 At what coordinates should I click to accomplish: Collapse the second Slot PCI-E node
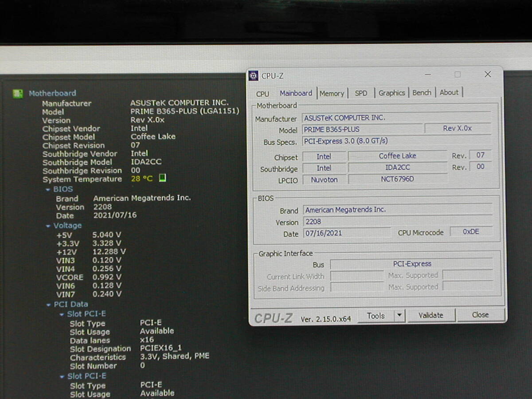63,377
